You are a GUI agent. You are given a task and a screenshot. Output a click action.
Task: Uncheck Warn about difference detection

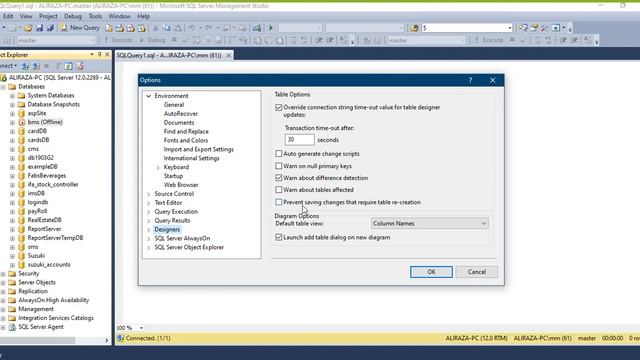(278, 178)
